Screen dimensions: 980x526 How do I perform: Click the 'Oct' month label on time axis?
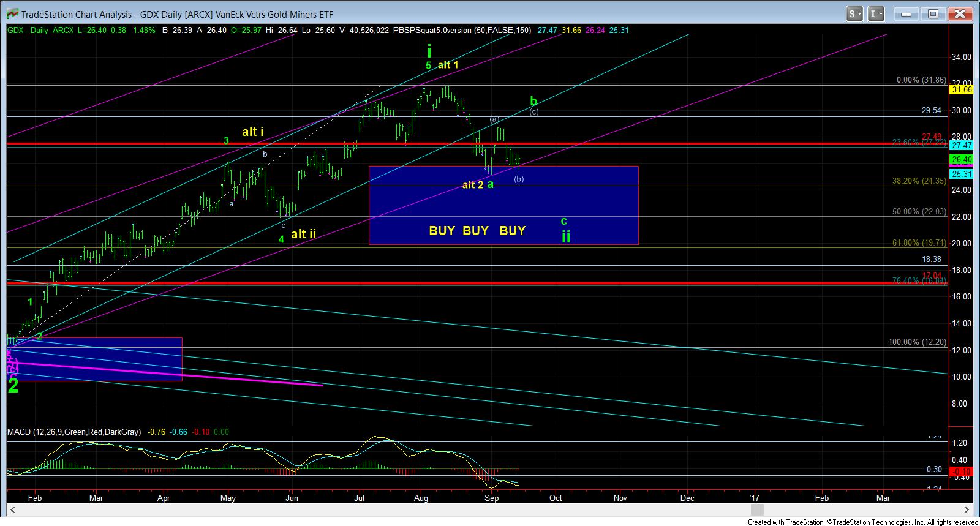556,498
